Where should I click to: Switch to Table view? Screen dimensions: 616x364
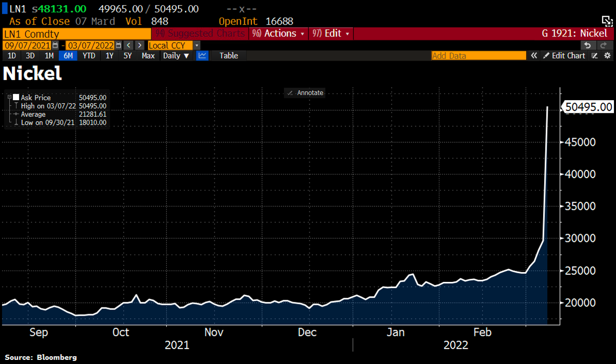(229, 55)
